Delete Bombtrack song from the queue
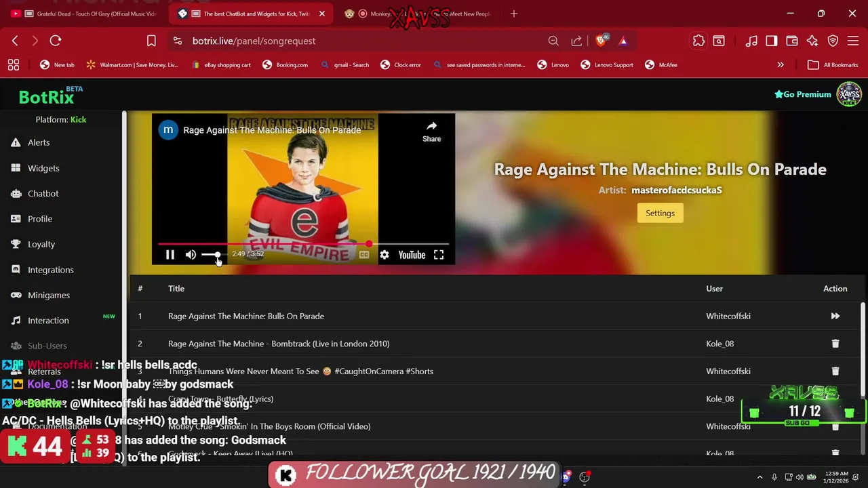 (x=835, y=344)
